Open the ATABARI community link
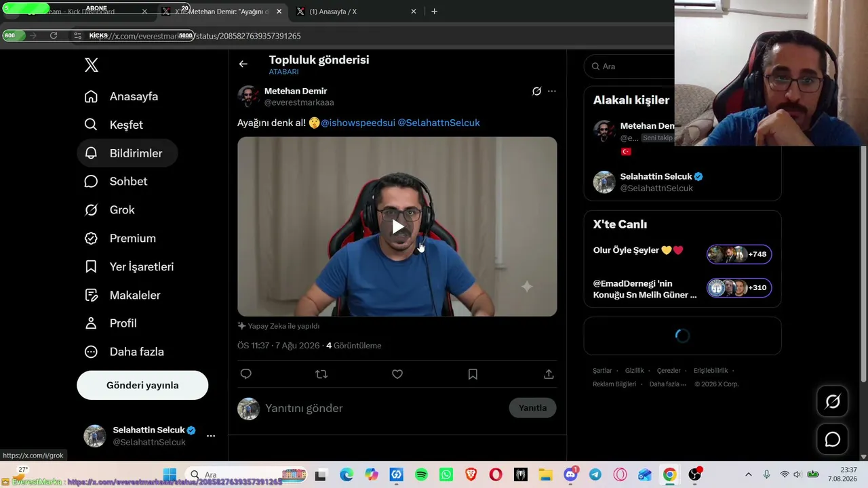 [283, 72]
